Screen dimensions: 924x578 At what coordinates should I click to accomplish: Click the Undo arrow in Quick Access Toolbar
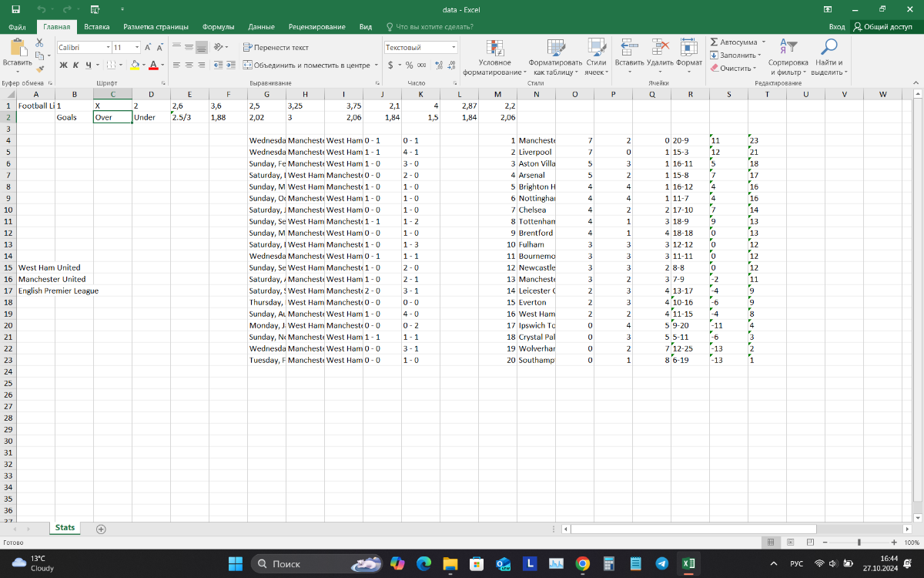point(40,9)
